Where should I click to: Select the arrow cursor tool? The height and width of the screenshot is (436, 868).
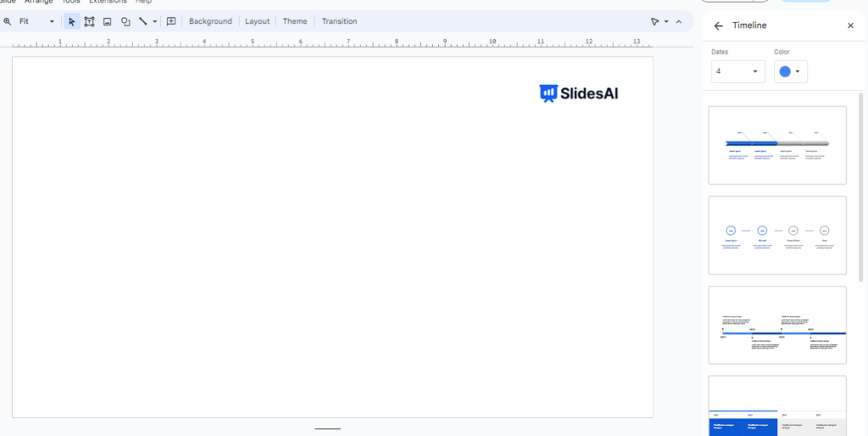[72, 21]
